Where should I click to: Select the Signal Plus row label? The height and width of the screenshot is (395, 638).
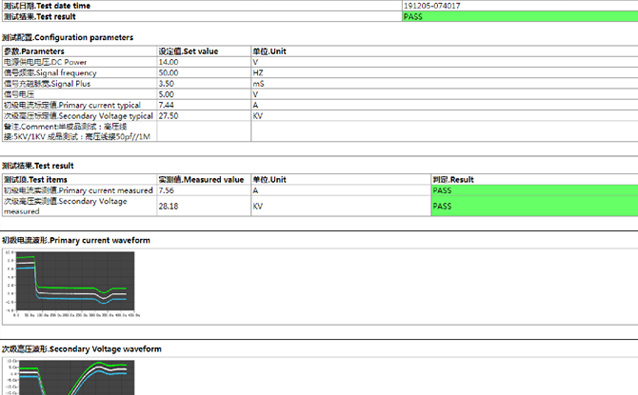coord(47,83)
